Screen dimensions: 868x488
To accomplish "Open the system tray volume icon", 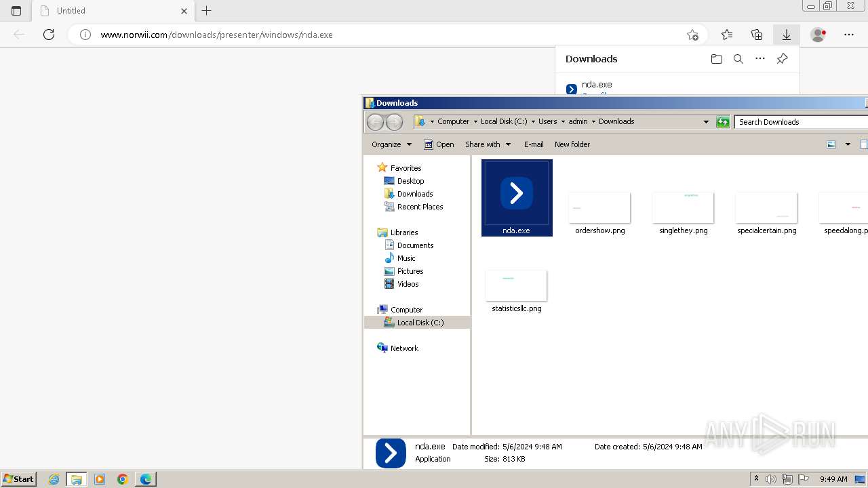I will [771, 479].
